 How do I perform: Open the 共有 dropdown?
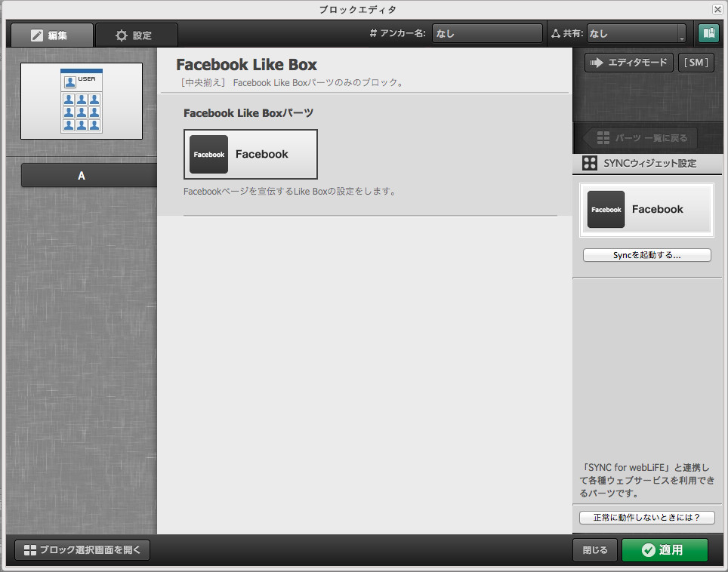636,33
